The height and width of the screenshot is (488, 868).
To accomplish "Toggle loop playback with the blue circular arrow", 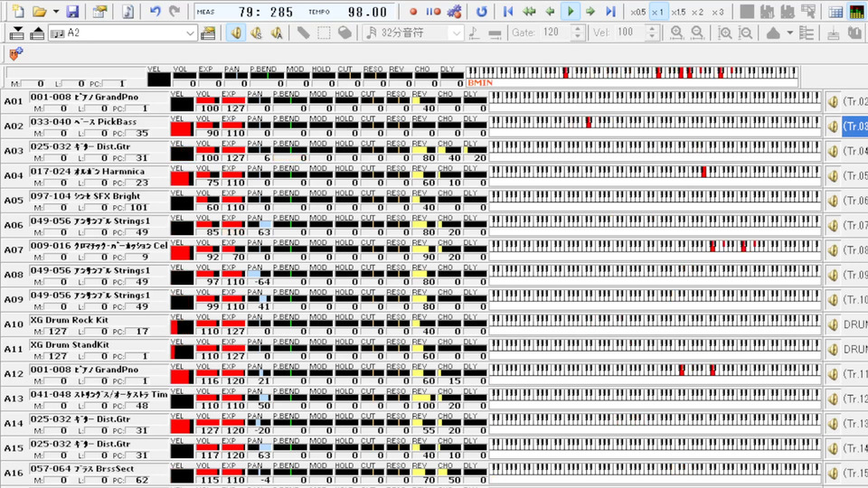I will pos(482,12).
